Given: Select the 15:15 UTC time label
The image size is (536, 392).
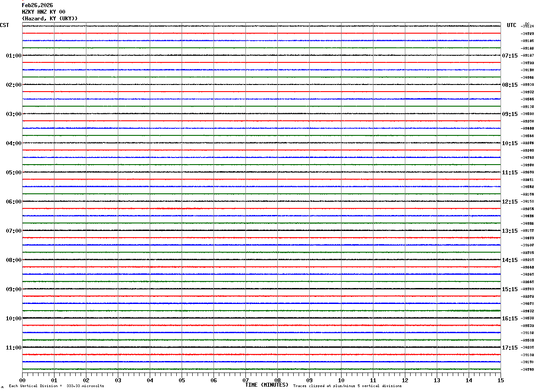Looking at the screenshot, I should click(509, 289).
